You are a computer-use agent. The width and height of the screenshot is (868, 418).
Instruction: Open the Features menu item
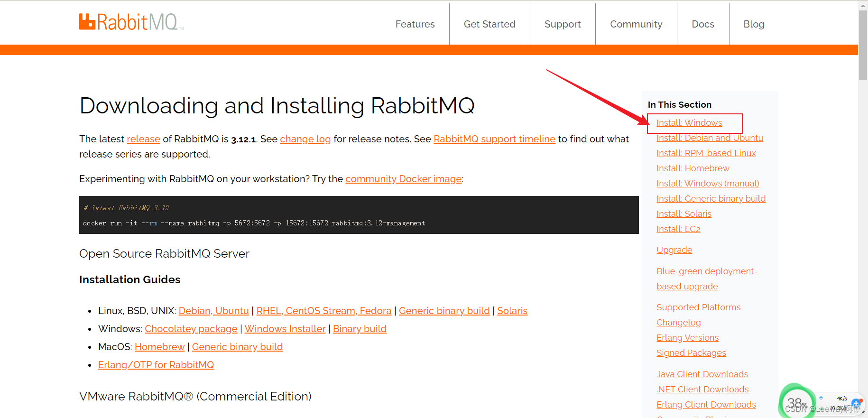point(415,24)
